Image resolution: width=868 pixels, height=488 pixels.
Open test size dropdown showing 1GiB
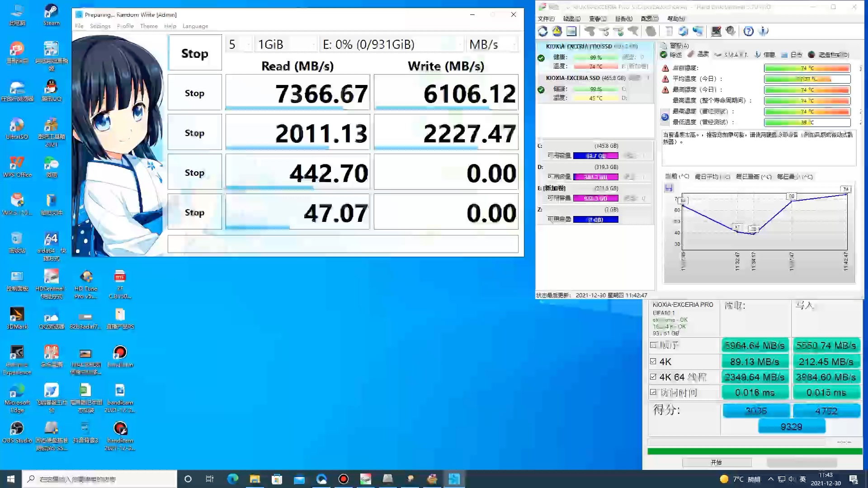coord(286,44)
